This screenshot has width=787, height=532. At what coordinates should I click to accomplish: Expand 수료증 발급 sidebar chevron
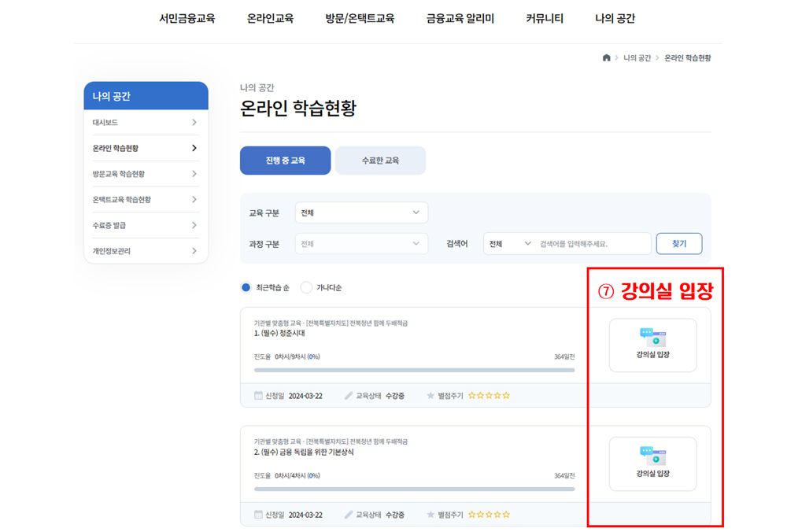point(194,225)
